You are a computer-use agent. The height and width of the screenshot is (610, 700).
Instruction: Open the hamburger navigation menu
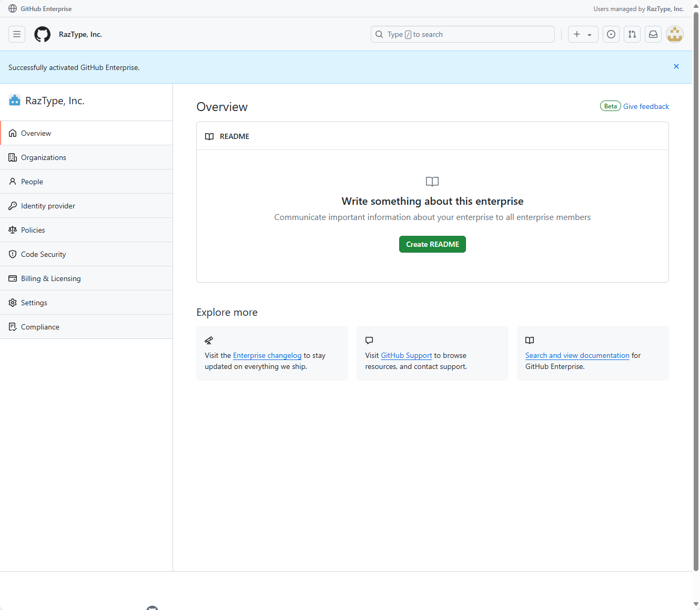pos(17,34)
